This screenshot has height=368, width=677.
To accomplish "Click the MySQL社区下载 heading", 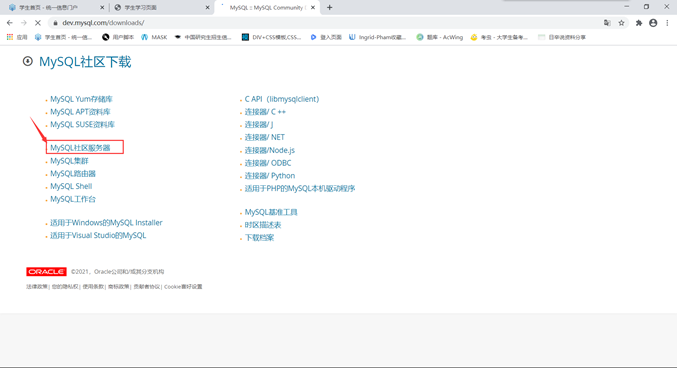I will [x=85, y=62].
